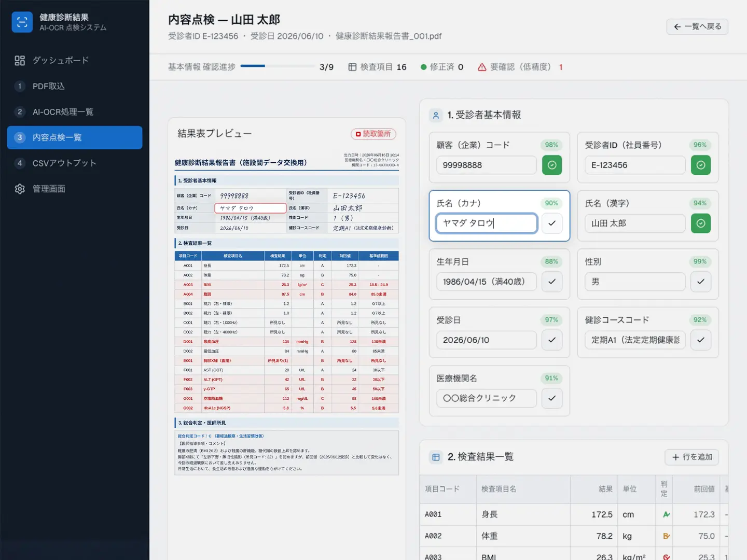The image size is (747, 560).
Task: Focus the 氏名（カナ） input ヤマダ タロウ
Action: 487,223
